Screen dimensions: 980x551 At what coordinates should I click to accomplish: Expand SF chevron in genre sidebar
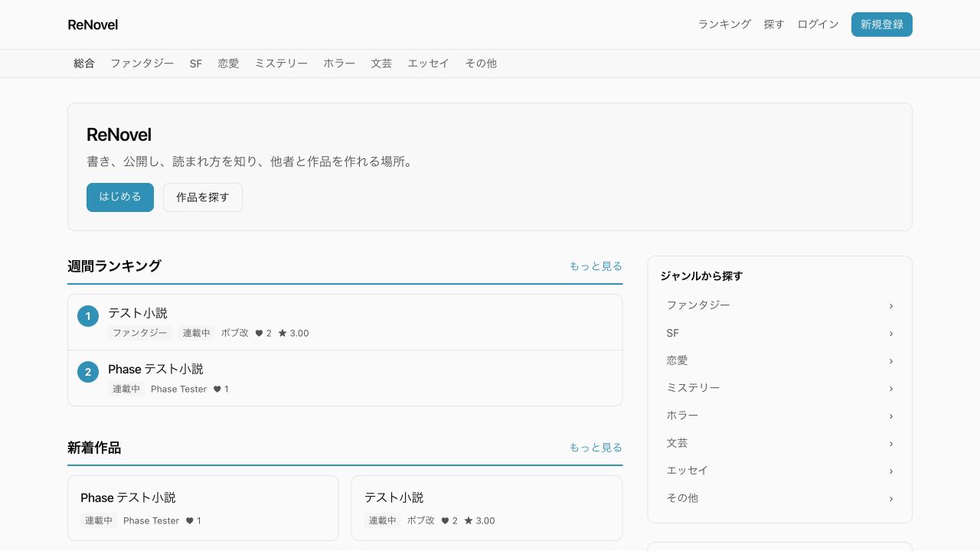[x=891, y=334]
